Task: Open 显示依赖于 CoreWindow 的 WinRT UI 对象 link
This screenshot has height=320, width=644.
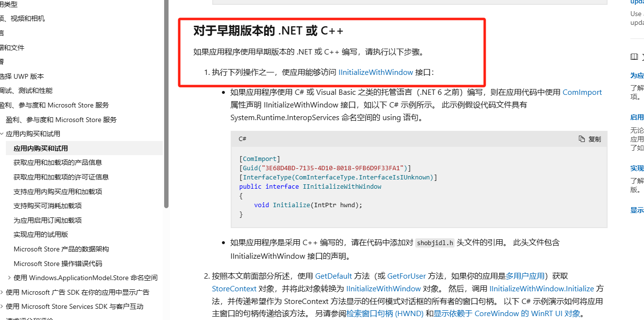Action: 507,314
